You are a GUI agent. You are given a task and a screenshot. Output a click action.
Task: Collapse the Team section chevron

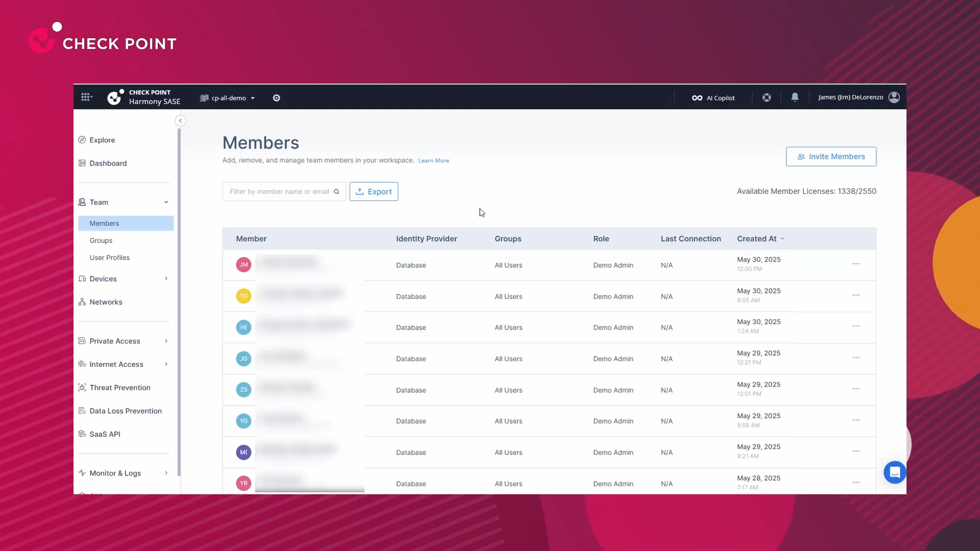pyautogui.click(x=166, y=202)
